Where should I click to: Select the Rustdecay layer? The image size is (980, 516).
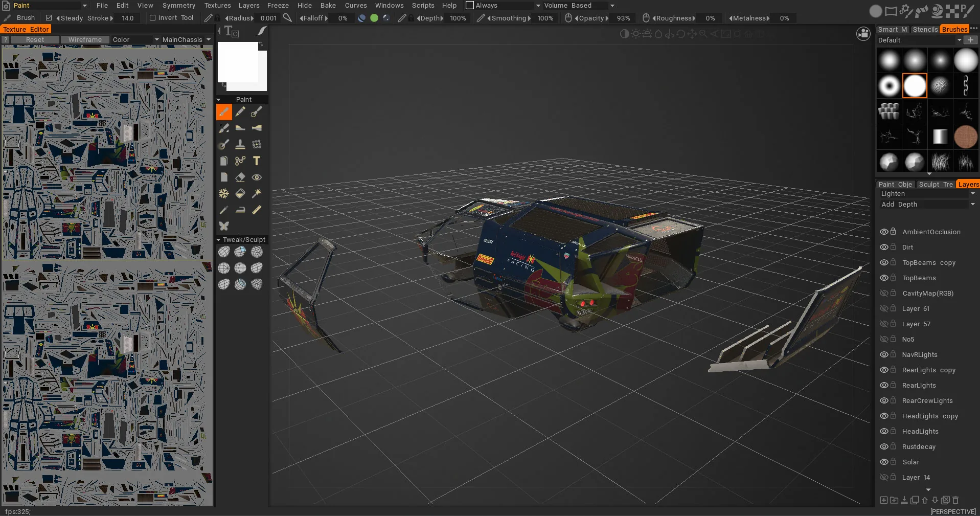pyautogui.click(x=919, y=446)
